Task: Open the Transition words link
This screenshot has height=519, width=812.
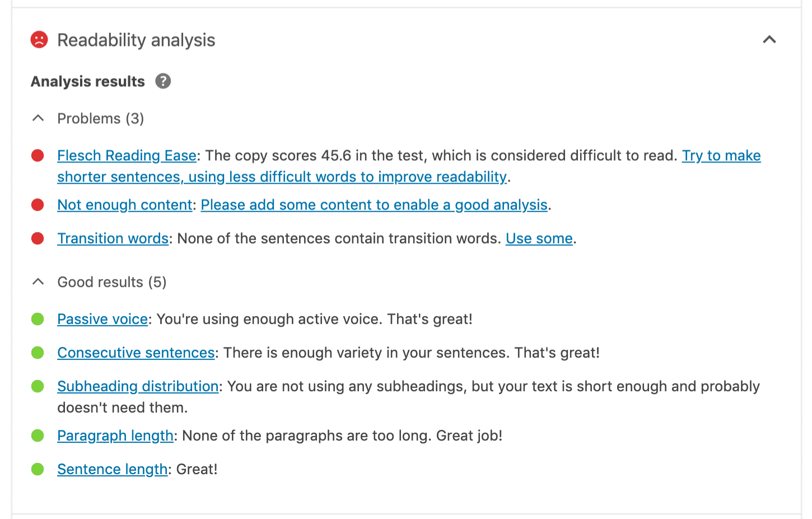Action: pos(113,238)
